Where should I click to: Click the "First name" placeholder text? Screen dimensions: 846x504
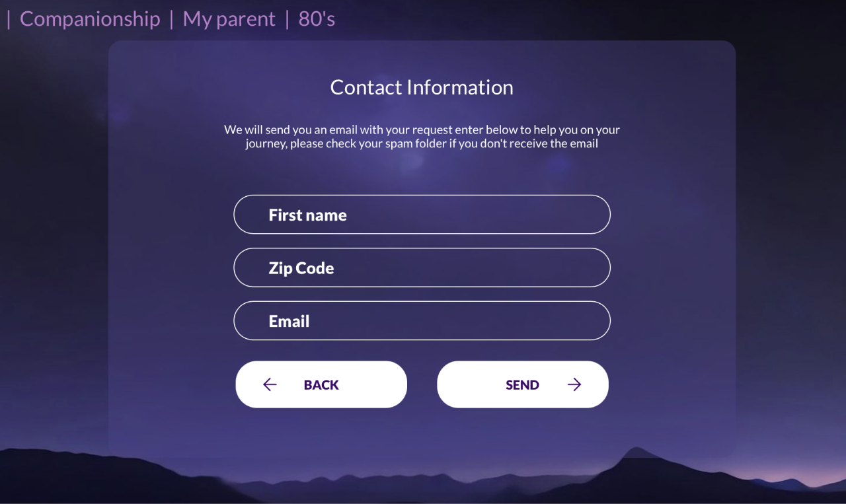point(307,215)
